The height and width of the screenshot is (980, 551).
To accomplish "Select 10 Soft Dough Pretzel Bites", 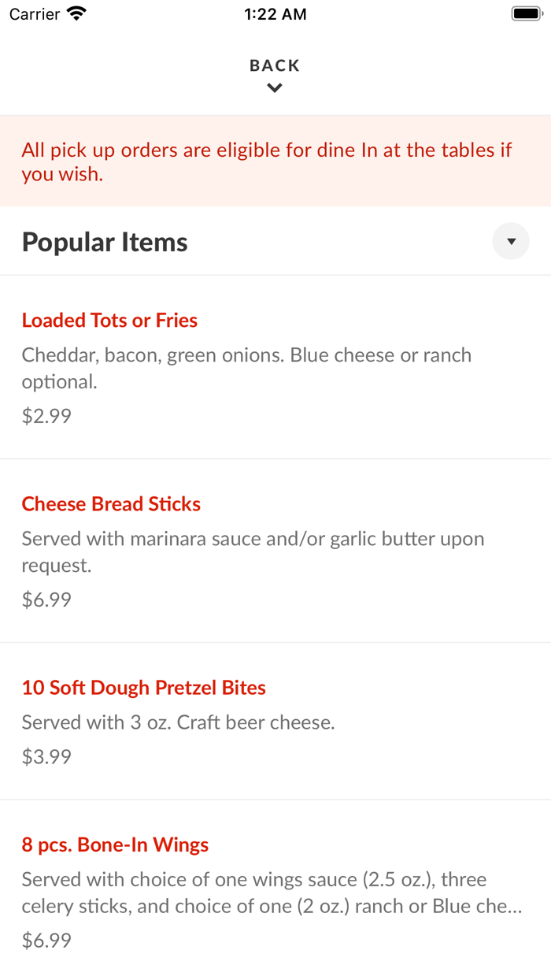I will pyautogui.click(x=144, y=687).
